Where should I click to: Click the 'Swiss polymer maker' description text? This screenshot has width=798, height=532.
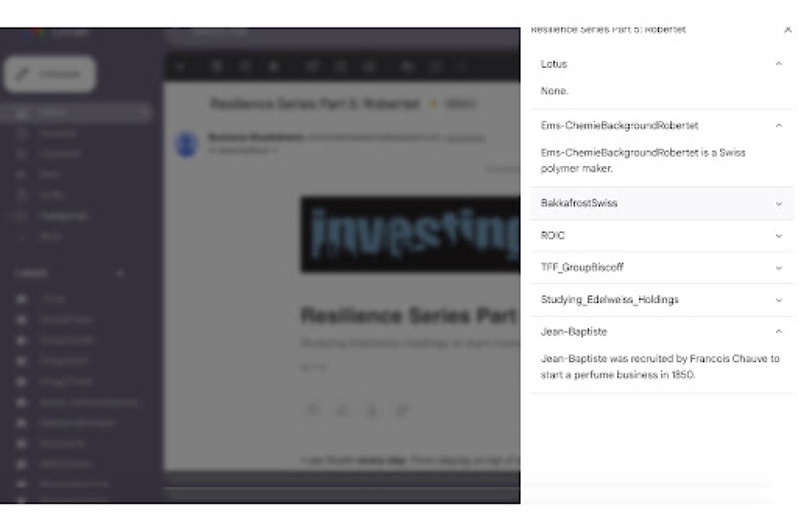click(643, 160)
